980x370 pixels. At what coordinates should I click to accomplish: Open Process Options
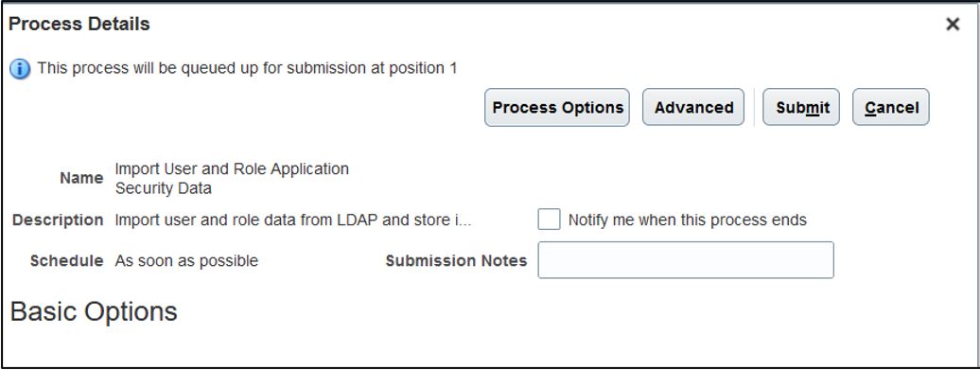coord(557,108)
